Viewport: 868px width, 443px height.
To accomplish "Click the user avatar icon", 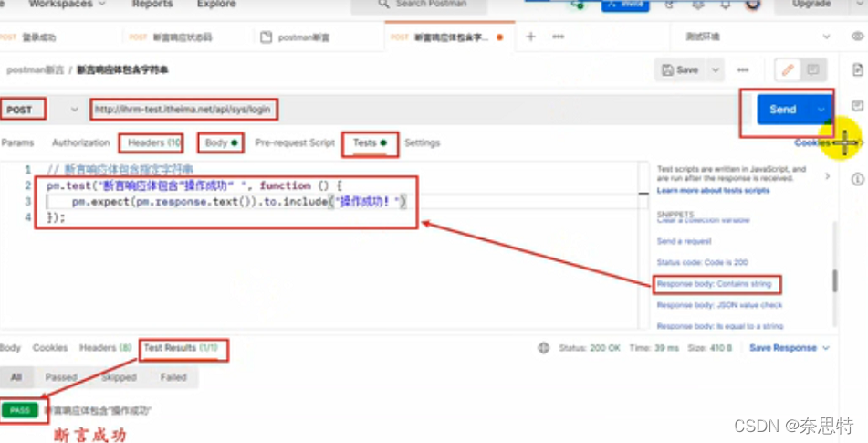I will pyautogui.click(x=752, y=5).
